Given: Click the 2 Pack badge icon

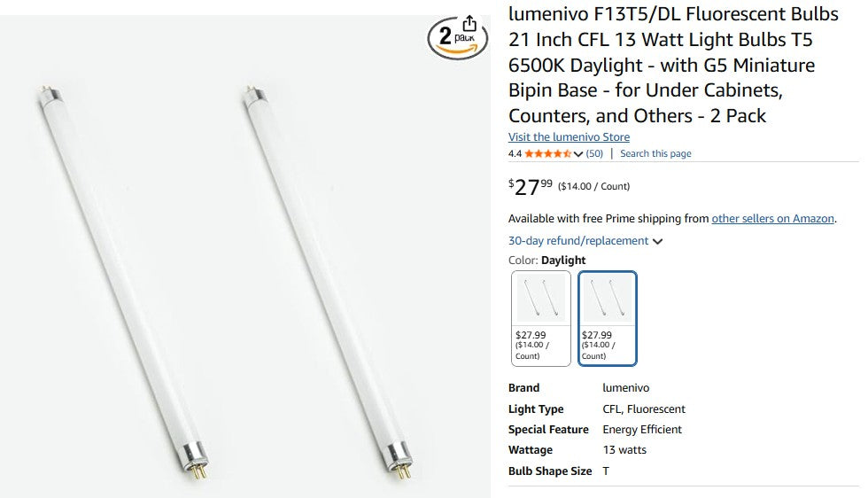Looking at the screenshot, I should (457, 40).
